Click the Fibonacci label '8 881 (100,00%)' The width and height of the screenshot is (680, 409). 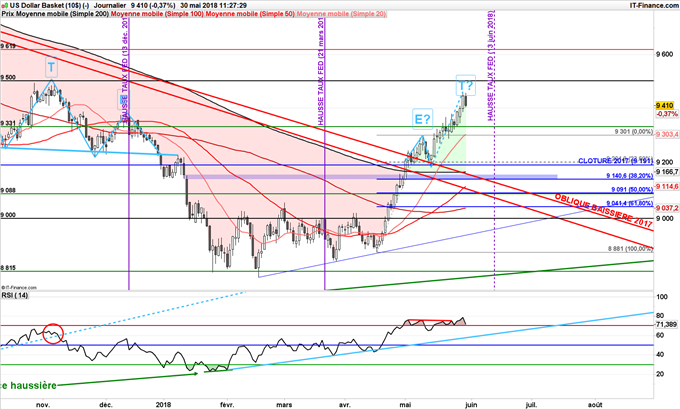coord(630,249)
